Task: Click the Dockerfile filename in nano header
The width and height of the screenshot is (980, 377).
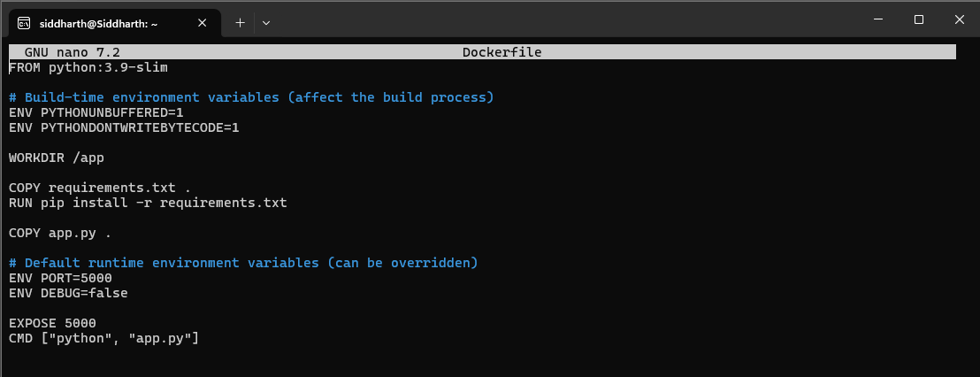Action: [501, 52]
